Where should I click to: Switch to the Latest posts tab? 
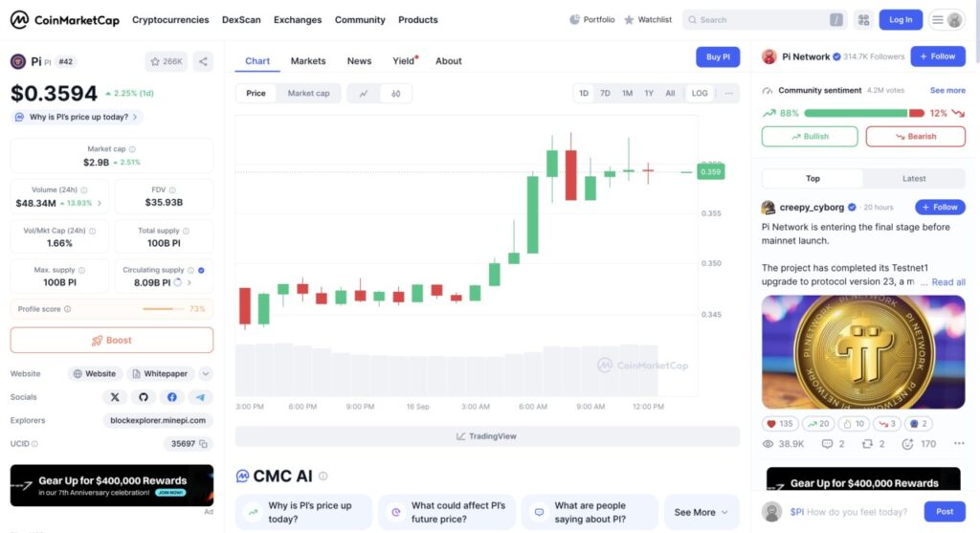(913, 179)
